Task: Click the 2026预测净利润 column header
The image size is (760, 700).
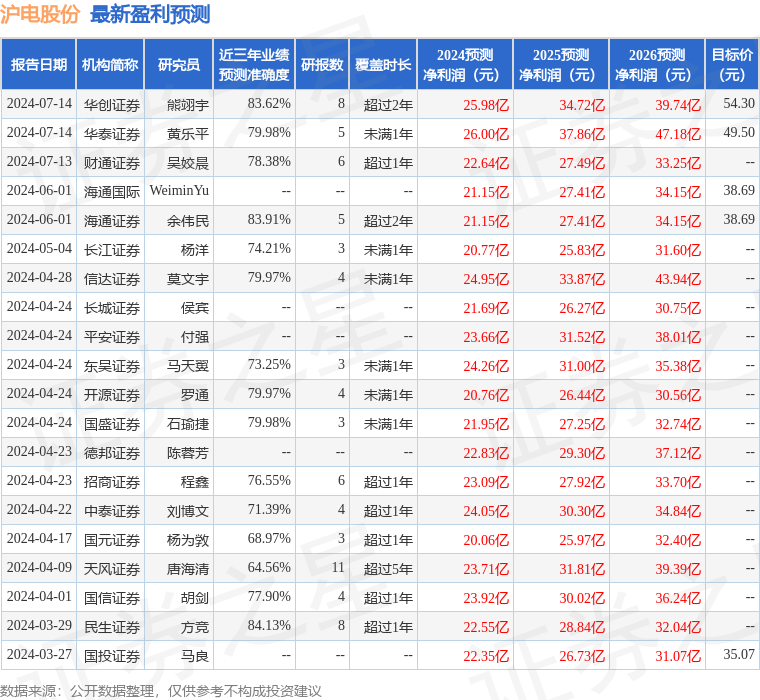Action: click(657, 64)
